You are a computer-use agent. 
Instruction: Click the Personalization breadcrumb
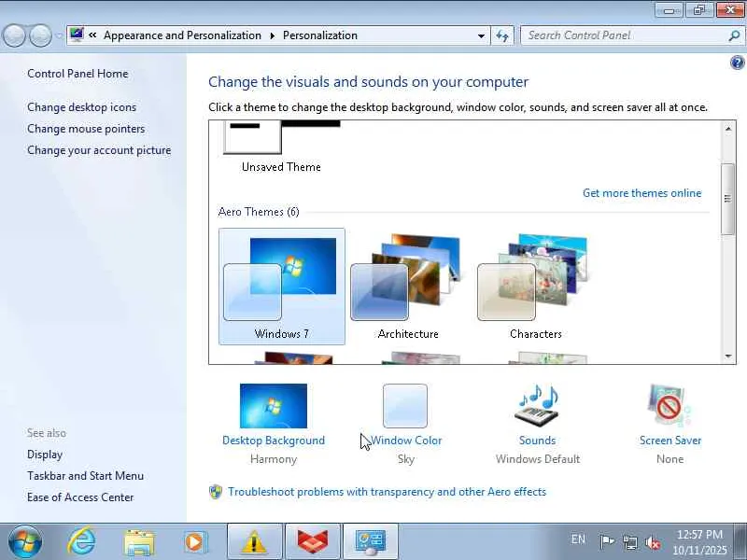point(320,35)
